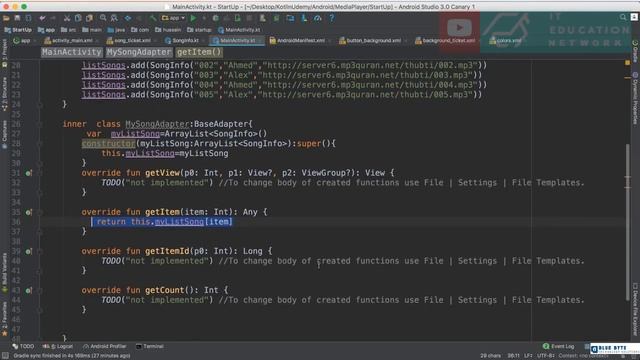
Task: Click the UTF-8 encoding status entry
Action: [546, 356]
